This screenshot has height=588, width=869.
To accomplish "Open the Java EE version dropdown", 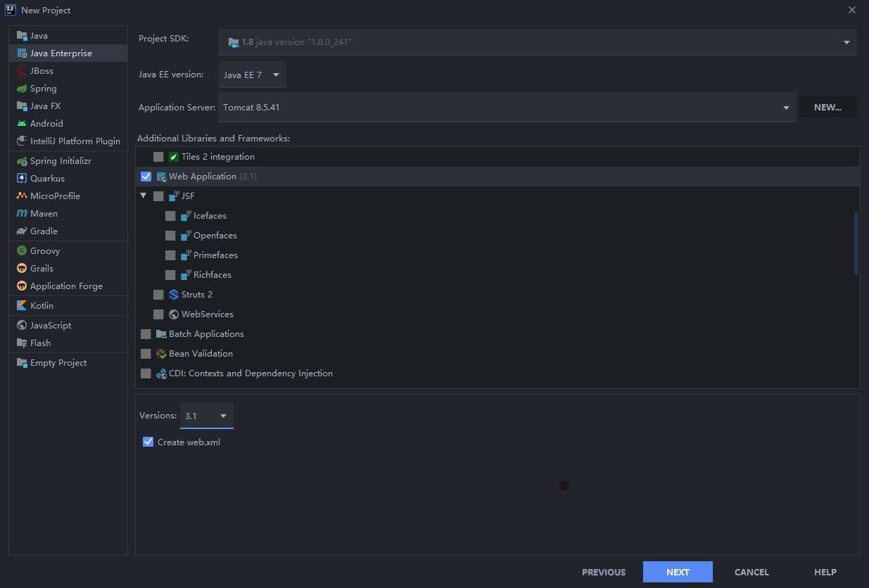I will (x=252, y=75).
